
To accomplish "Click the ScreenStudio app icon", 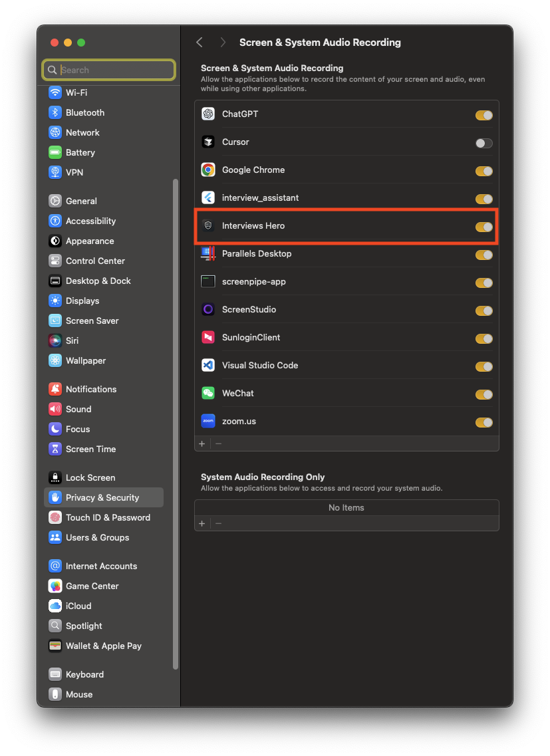I will pos(208,309).
